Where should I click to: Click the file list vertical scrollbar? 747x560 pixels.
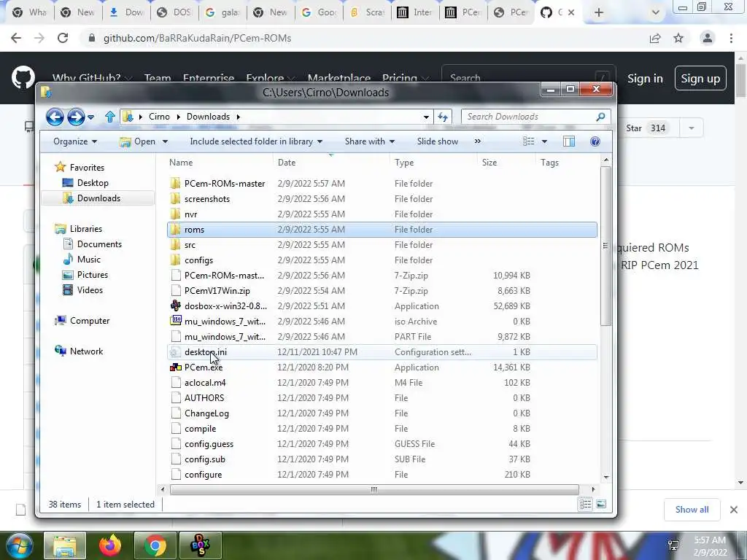point(605,246)
